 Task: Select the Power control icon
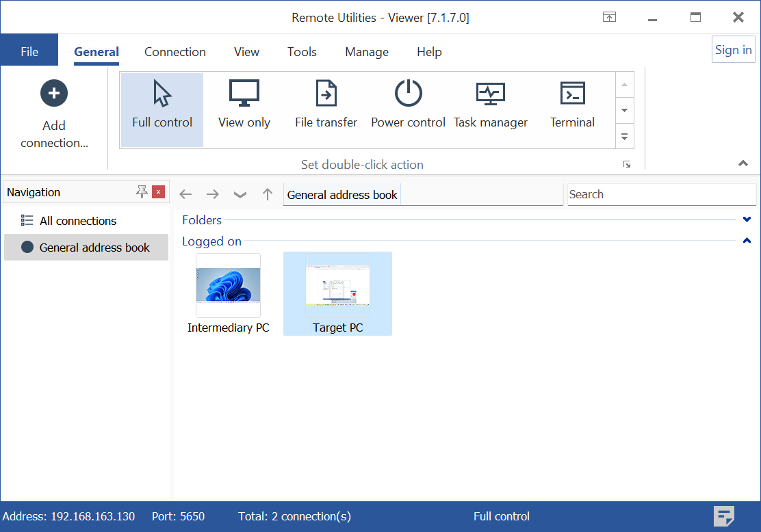(x=409, y=94)
